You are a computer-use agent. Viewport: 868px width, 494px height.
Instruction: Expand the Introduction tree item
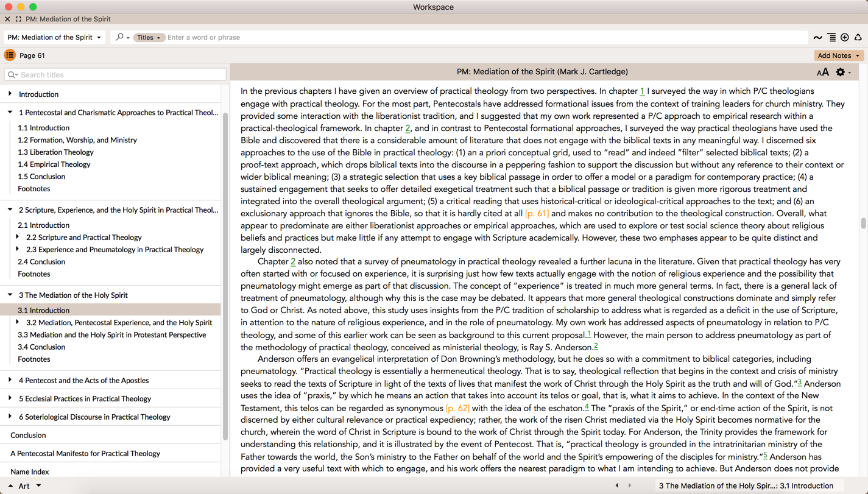(10, 94)
